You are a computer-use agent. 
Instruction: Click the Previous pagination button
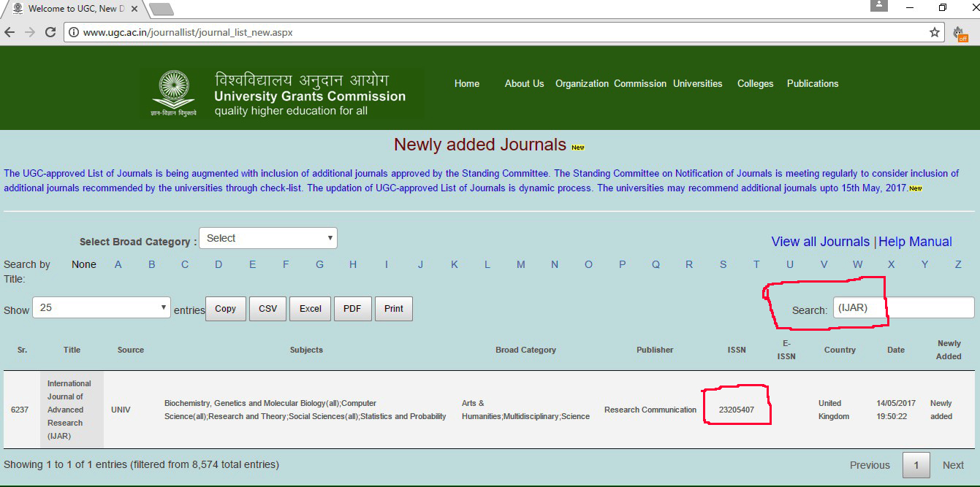coord(870,465)
